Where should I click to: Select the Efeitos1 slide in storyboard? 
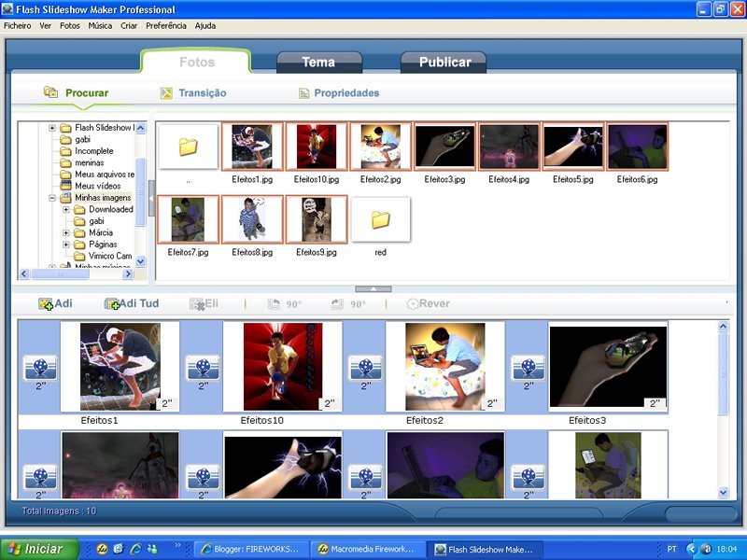[120, 366]
